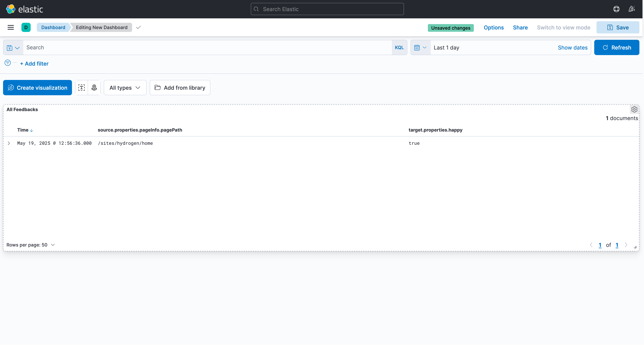Open the help menu lifebuoy icon
644x345 pixels.
(x=616, y=9)
